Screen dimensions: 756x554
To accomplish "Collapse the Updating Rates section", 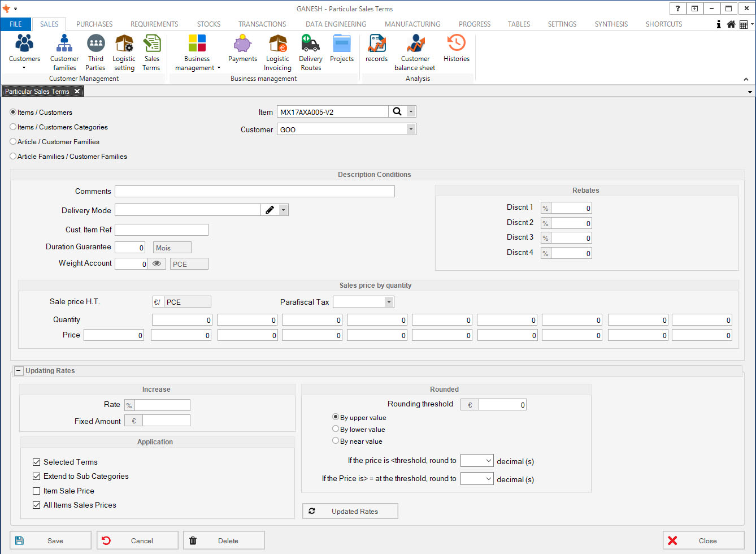I will [18, 371].
